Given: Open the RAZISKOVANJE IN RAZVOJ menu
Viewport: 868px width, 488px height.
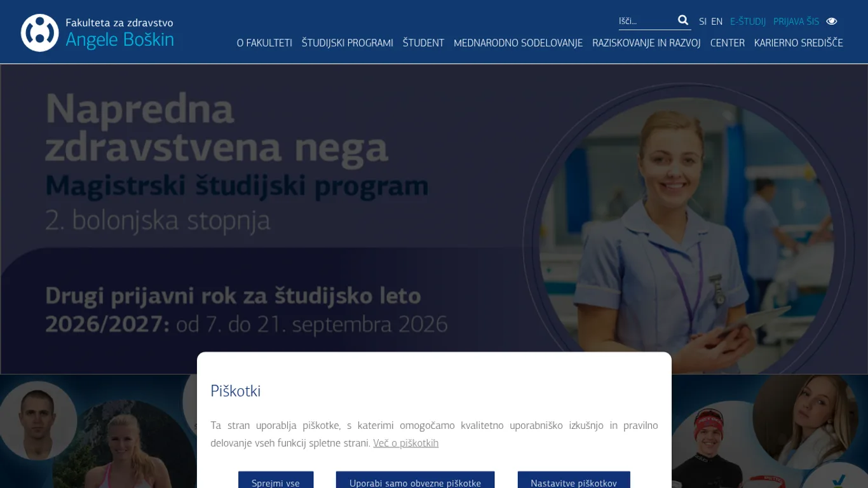Looking at the screenshot, I should [x=646, y=43].
